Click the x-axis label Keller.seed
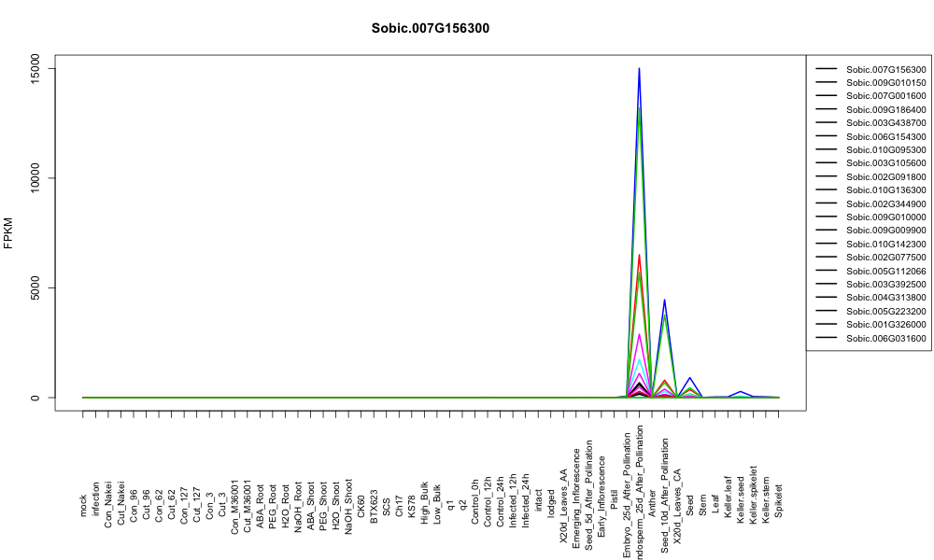The image size is (934, 560). pyautogui.click(x=741, y=497)
